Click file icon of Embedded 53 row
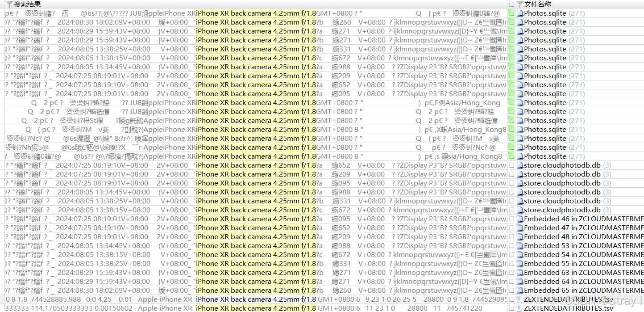644x312 pixels. [520, 246]
